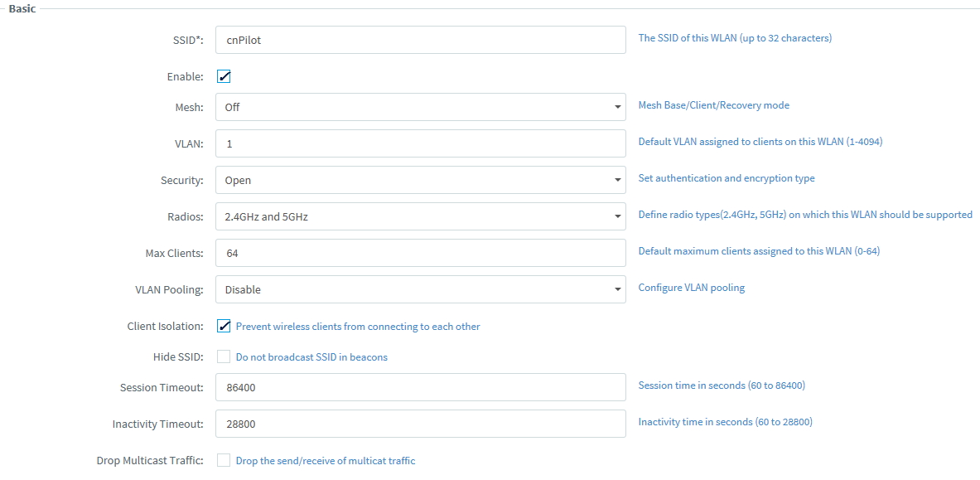Expand the Security dropdown showing Open

(x=420, y=180)
